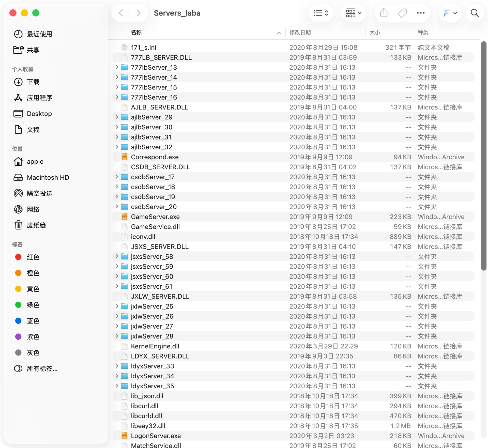The image size is (488, 448).
Task: Sort by Name (名称) column header
Action: pyautogui.click(x=136, y=33)
